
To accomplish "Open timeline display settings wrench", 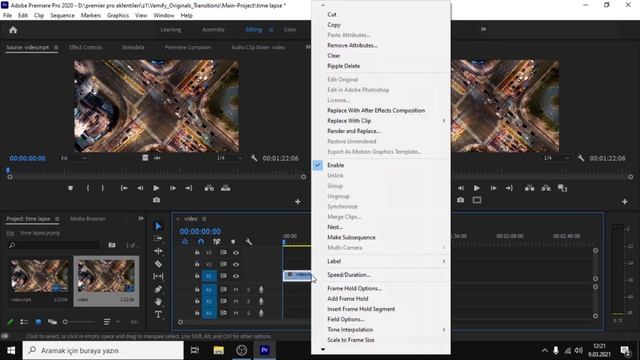I will [x=248, y=242].
